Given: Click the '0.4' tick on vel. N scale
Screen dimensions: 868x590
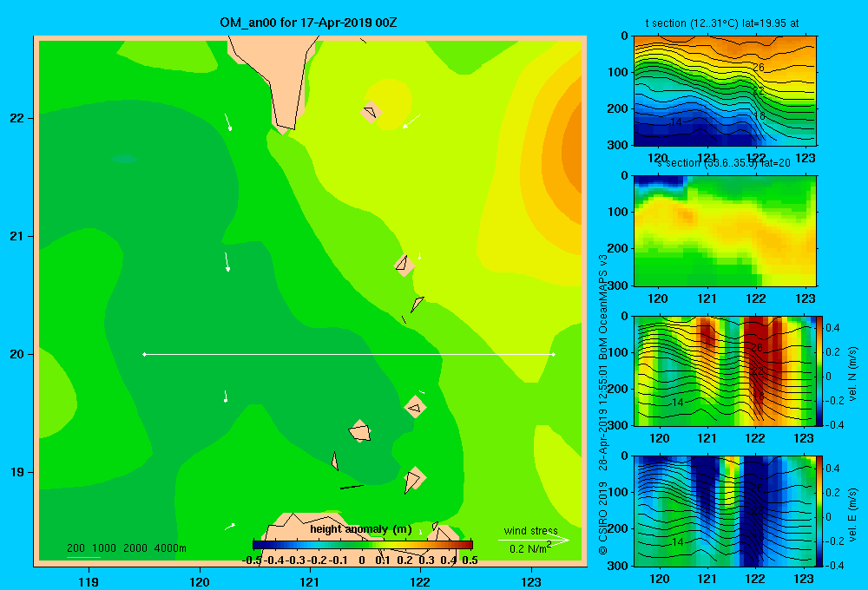Looking at the screenshot, I should coord(832,328).
